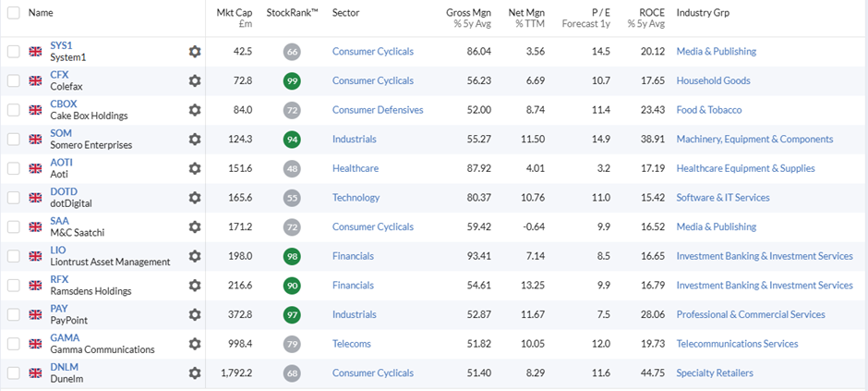This screenshot has width=868, height=391.
Task: Sort by P/E Forecast 1y column
Action: click(585, 18)
